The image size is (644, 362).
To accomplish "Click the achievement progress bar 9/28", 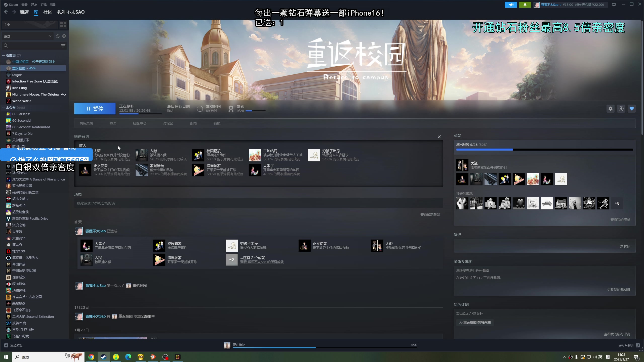I will 545,150.
